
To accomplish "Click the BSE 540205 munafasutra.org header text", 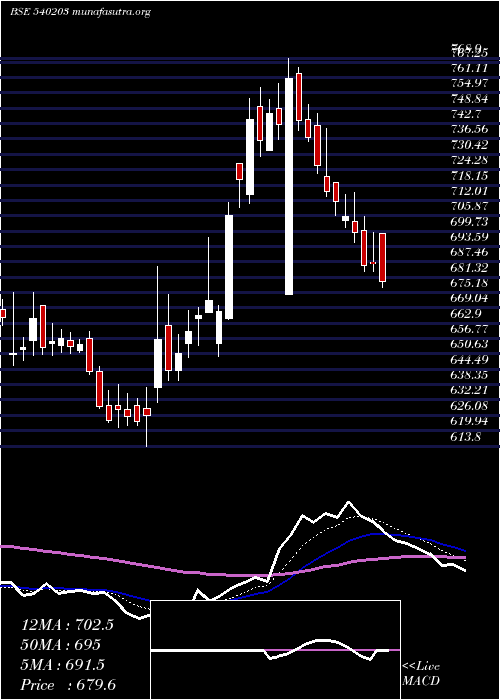I will [x=79, y=12].
